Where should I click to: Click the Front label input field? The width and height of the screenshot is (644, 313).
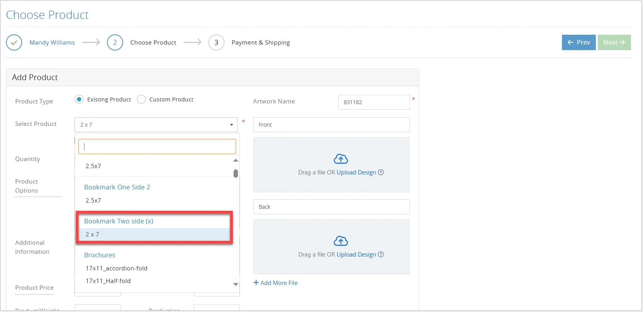(x=331, y=125)
